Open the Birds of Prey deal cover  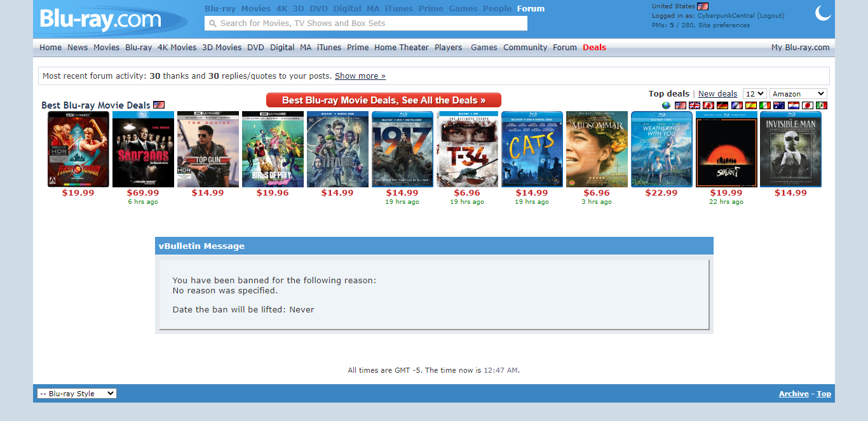pos(273,149)
